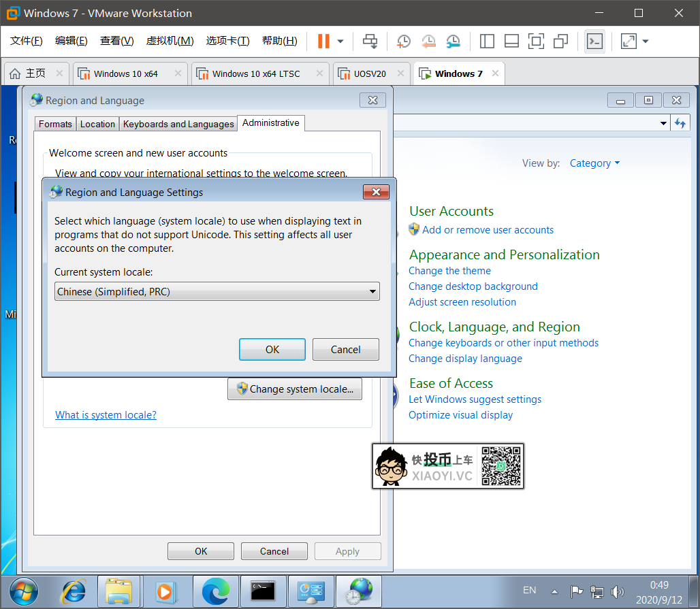Open the dropdown arrow next to pause button
This screenshot has width=700, height=609.
coord(340,42)
